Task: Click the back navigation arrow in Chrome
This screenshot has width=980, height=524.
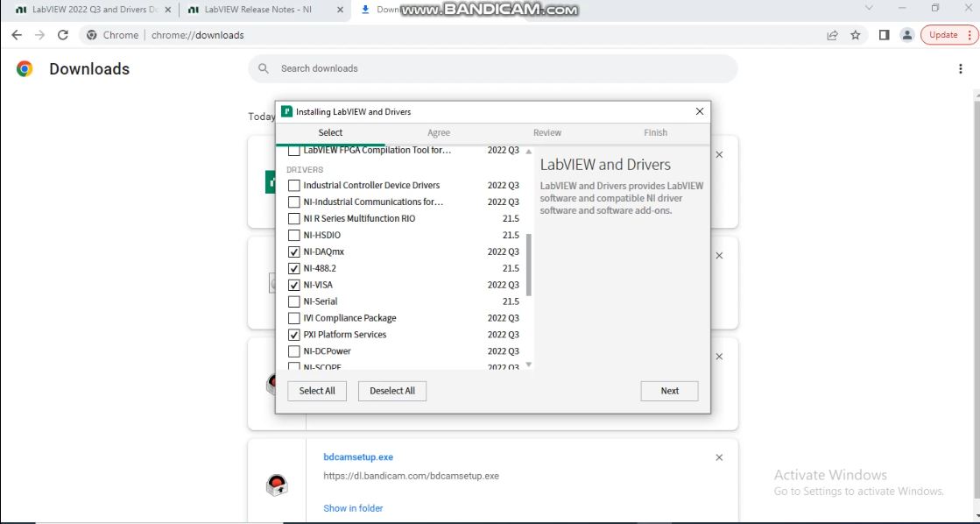Action: point(17,35)
